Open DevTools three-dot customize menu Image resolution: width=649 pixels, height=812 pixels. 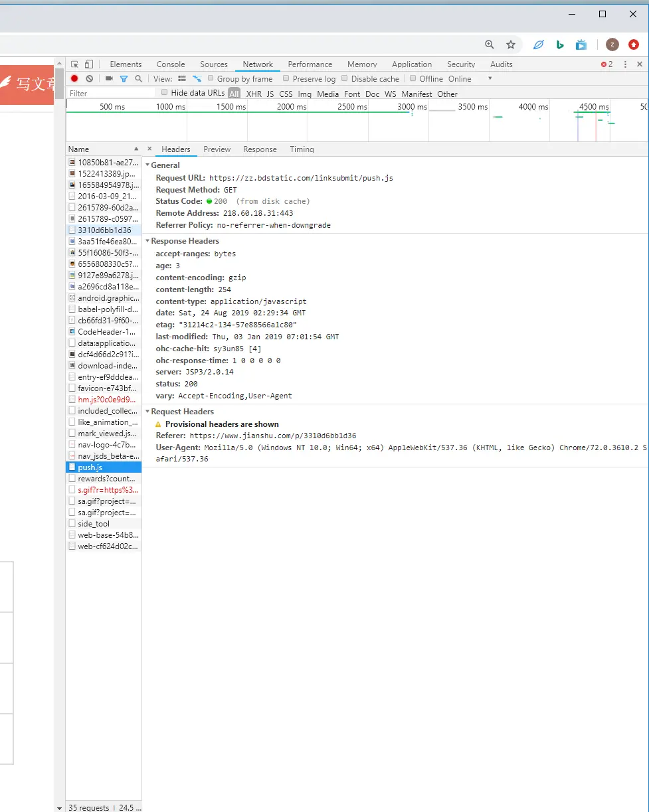[625, 64]
